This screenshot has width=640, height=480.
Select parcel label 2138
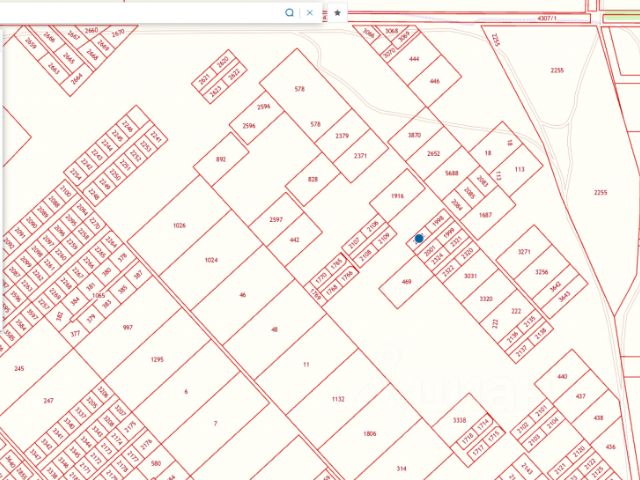click(x=540, y=335)
